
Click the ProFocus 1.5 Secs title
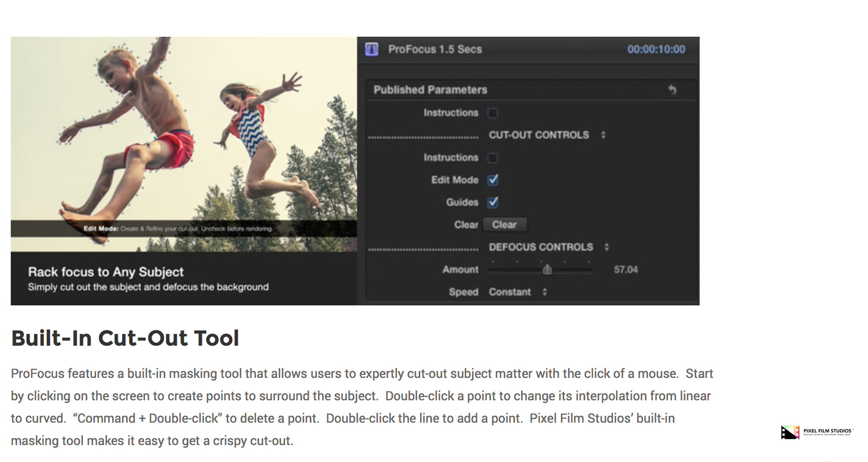[434, 50]
